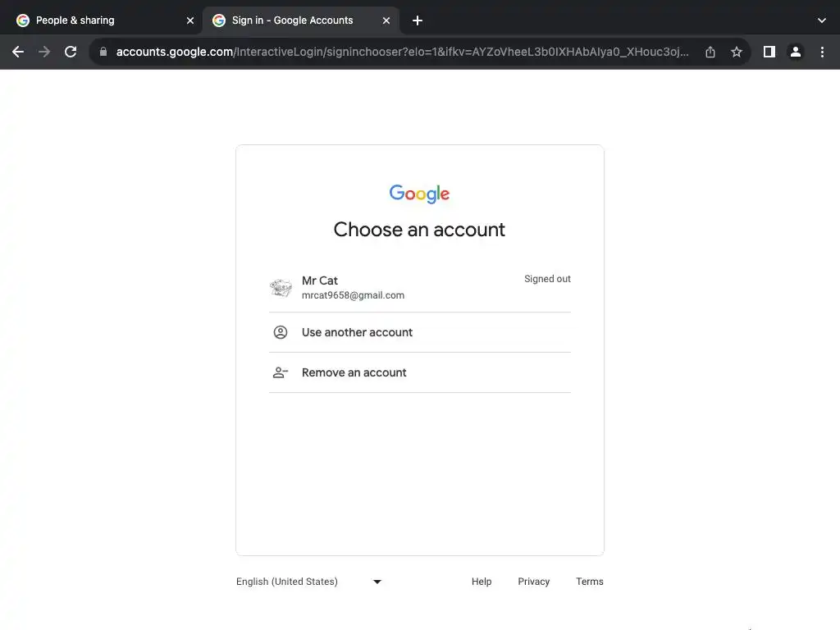Switch to the People & sharing tab
The height and width of the screenshot is (630, 840).
98,21
